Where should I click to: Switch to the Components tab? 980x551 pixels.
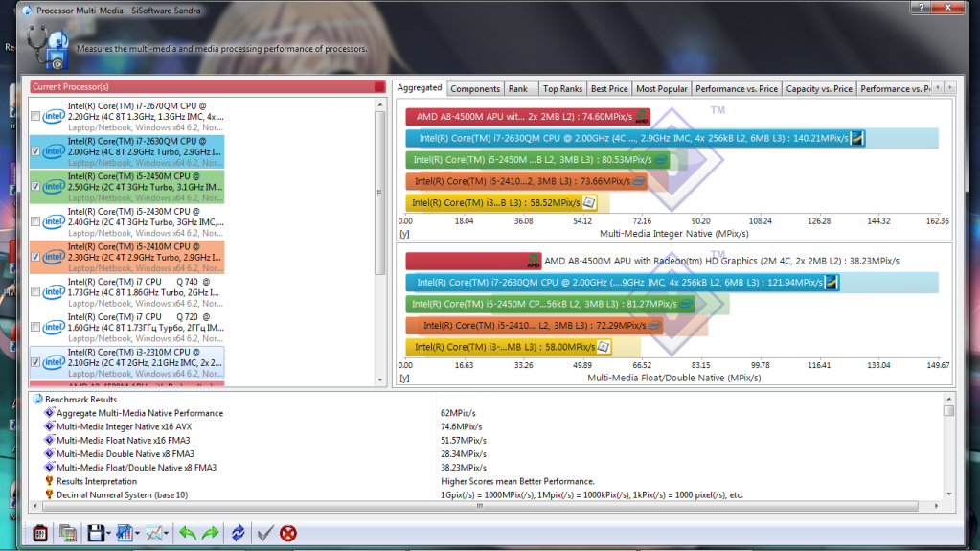(x=475, y=89)
